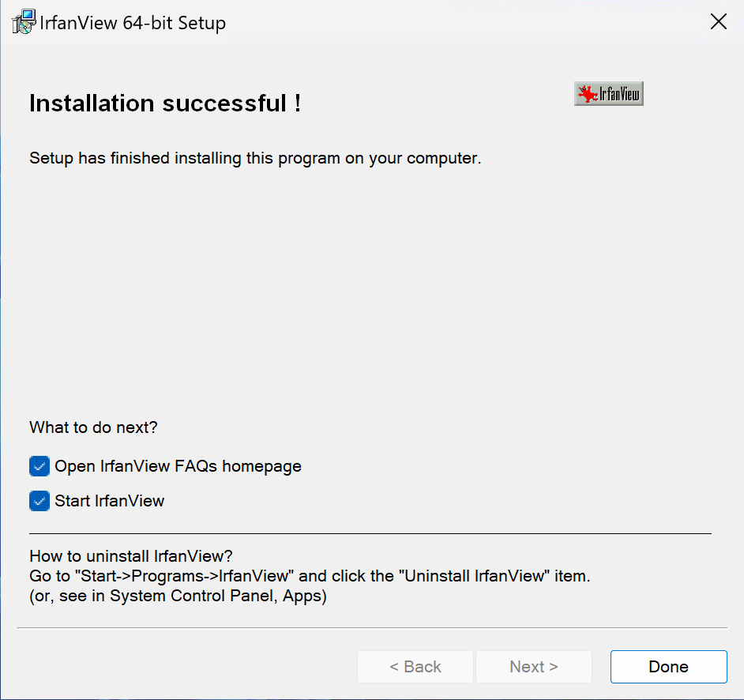Viewport: 744px width, 700px height.
Task: Uncheck Open IrfanView FAQs homepage
Action: tap(39, 466)
